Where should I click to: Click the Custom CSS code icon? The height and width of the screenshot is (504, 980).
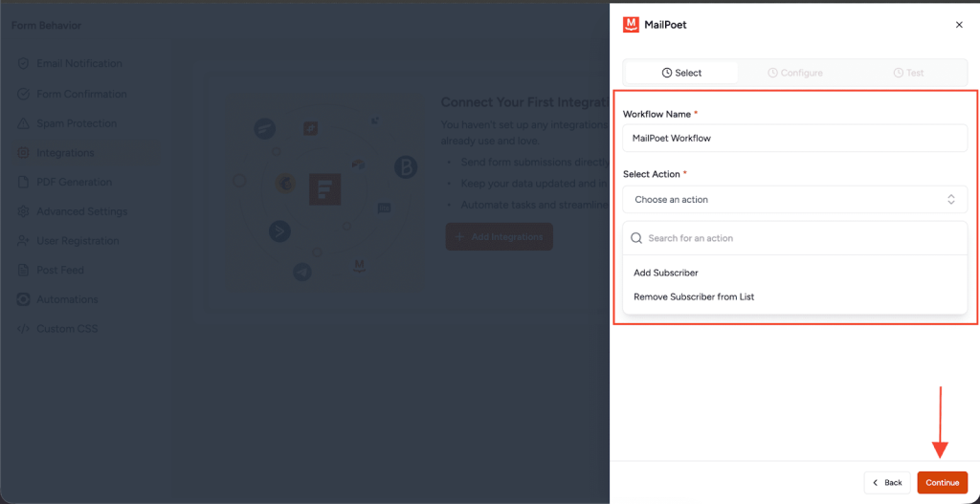pyautogui.click(x=23, y=329)
